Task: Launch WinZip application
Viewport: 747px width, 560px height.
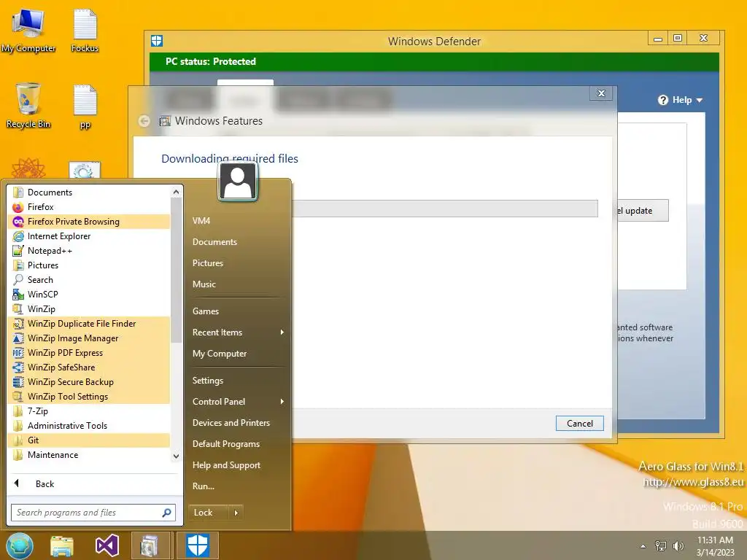Action: (89, 309)
